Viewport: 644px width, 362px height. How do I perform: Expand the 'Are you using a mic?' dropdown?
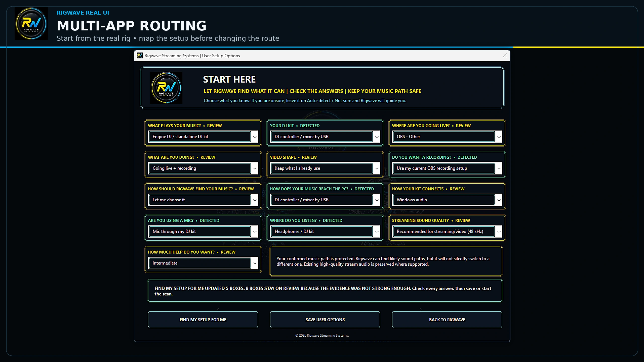[x=255, y=232]
